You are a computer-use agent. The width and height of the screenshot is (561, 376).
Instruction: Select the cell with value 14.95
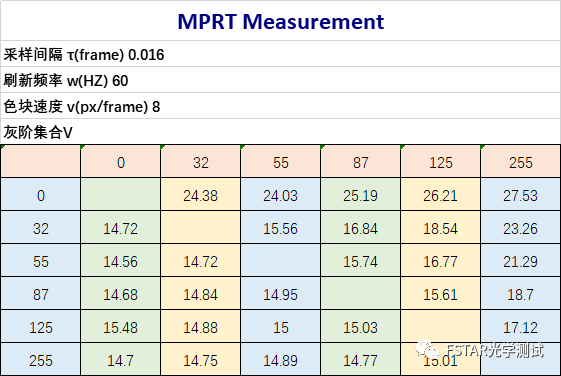pos(281,294)
